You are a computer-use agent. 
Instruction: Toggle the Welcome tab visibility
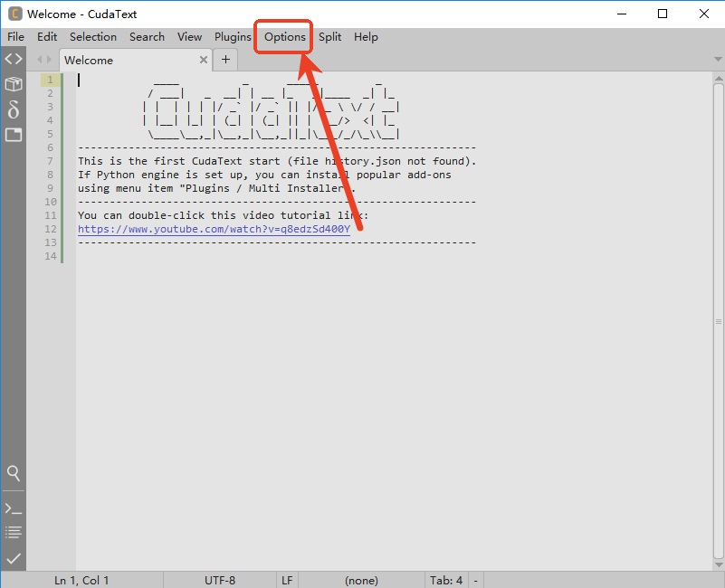pos(88,60)
